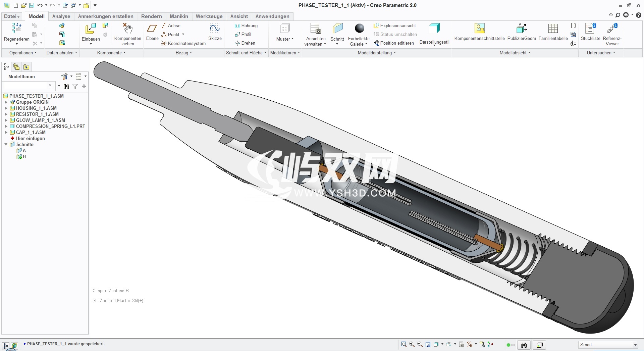The height and width of the screenshot is (351, 644).
Task: Switch to the Analyse ribbon tab
Action: (x=61, y=16)
